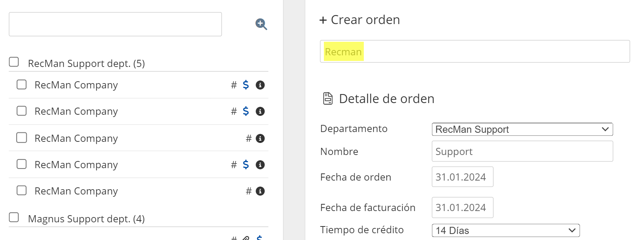The width and height of the screenshot is (644, 240).
Task: Focus the search box beside the magnifier
Action: 115,24
